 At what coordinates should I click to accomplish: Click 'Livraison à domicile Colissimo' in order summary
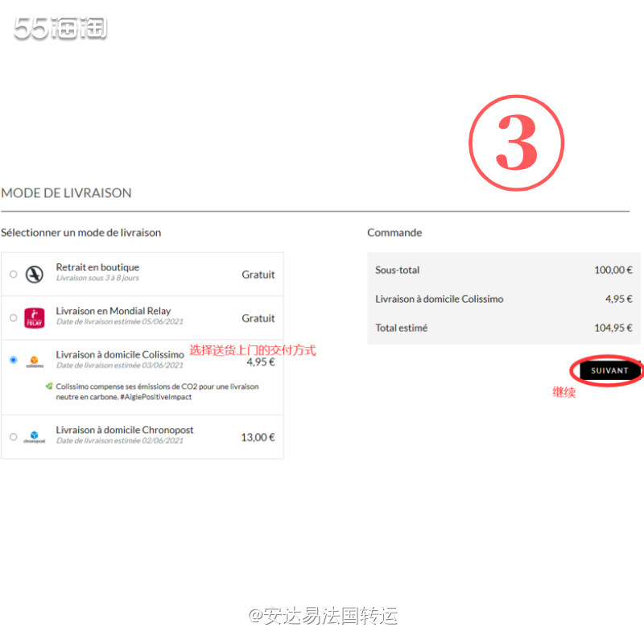(x=439, y=299)
